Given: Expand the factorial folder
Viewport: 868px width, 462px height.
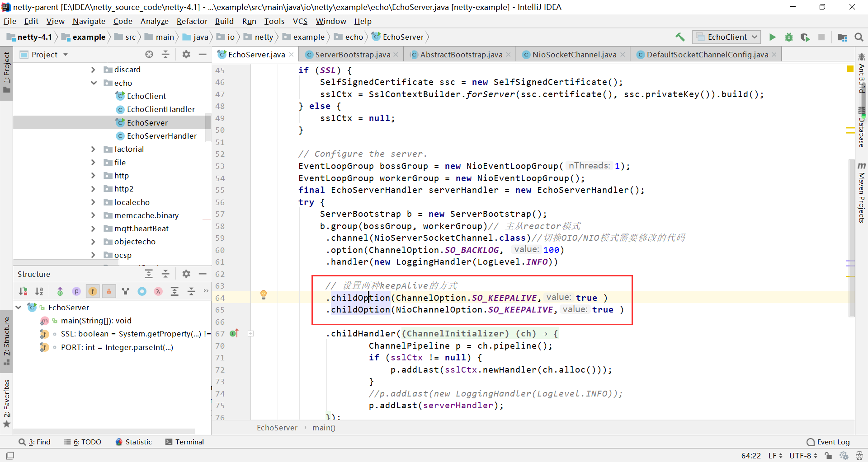Looking at the screenshot, I should [x=94, y=149].
